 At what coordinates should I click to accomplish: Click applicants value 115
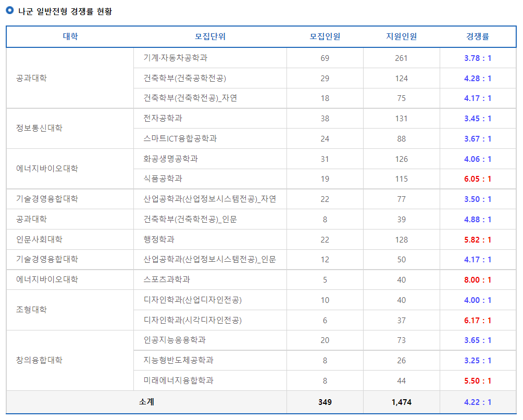click(401, 179)
